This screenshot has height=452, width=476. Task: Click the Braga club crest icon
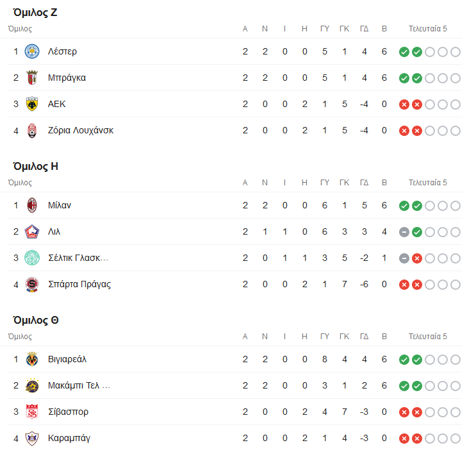pos(31,78)
